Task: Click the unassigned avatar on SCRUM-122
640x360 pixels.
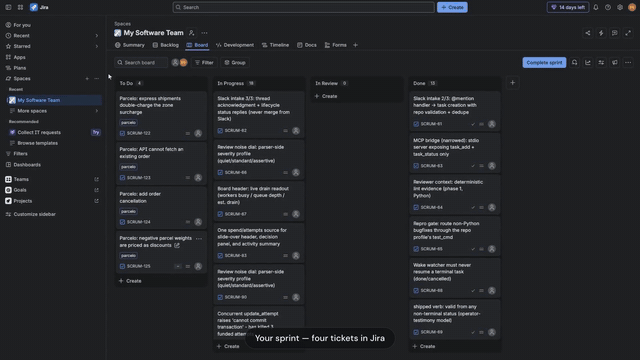Action: pyautogui.click(x=198, y=133)
